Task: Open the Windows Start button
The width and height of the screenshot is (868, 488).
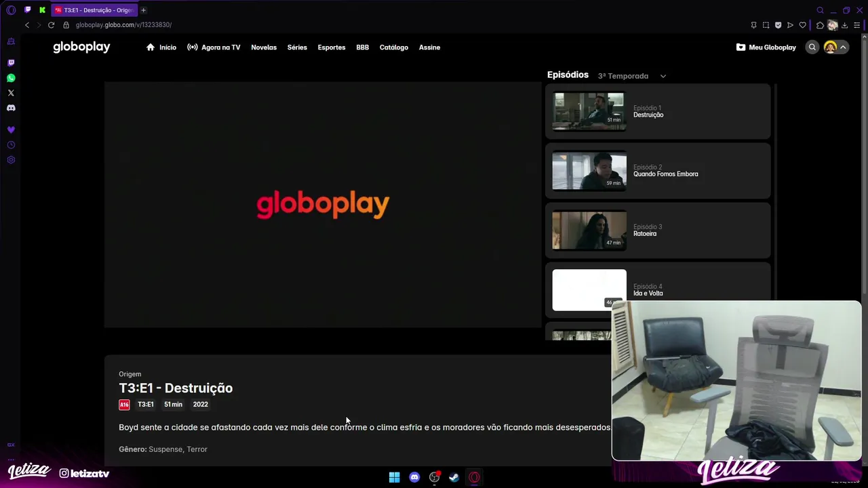Action: [x=394, y=477]
